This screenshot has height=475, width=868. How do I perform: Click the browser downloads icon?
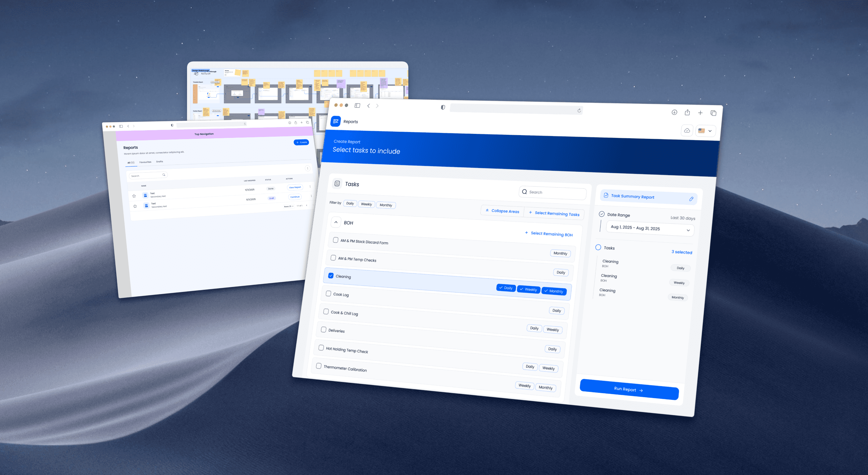pyautogui.click(x=674, y=112)
